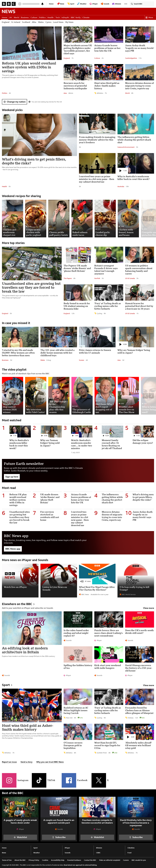
Task: Open the Contact the BBC footer link
Action: tap(90, 860)
